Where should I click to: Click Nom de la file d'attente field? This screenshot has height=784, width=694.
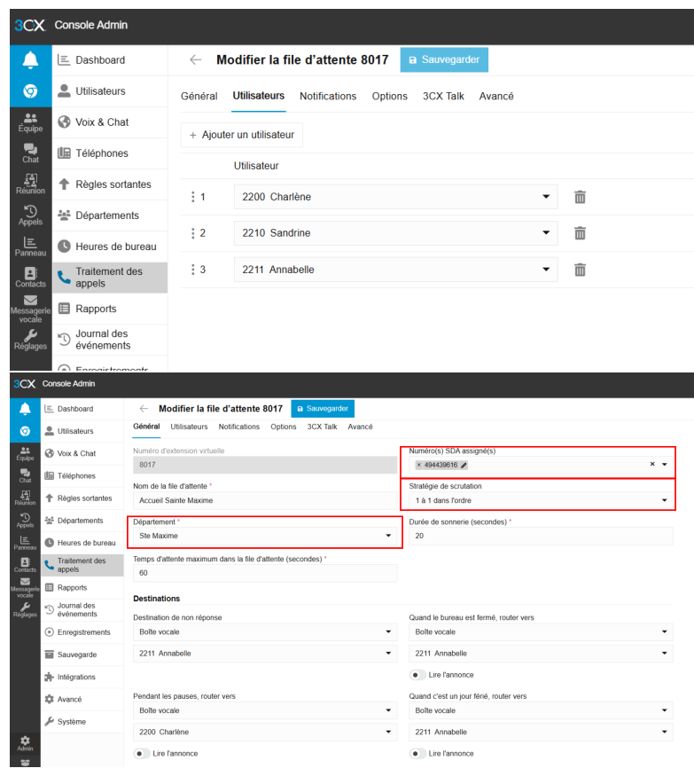point(265,500)
